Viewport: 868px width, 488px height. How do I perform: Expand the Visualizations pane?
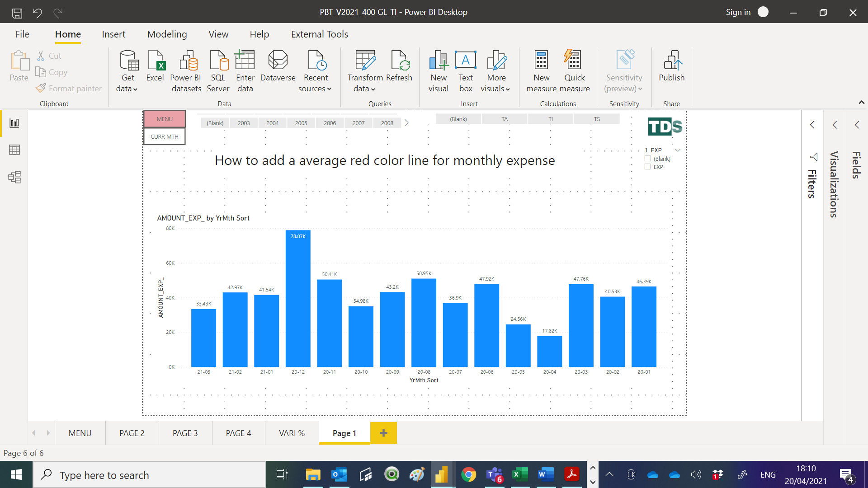click(x=835, y=125)
